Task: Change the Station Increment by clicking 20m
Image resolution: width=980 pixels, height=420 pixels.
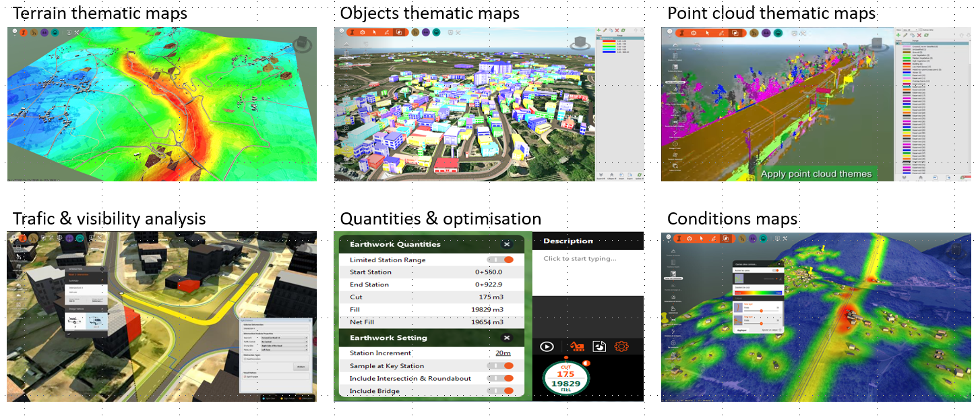Action: [503, 353]
